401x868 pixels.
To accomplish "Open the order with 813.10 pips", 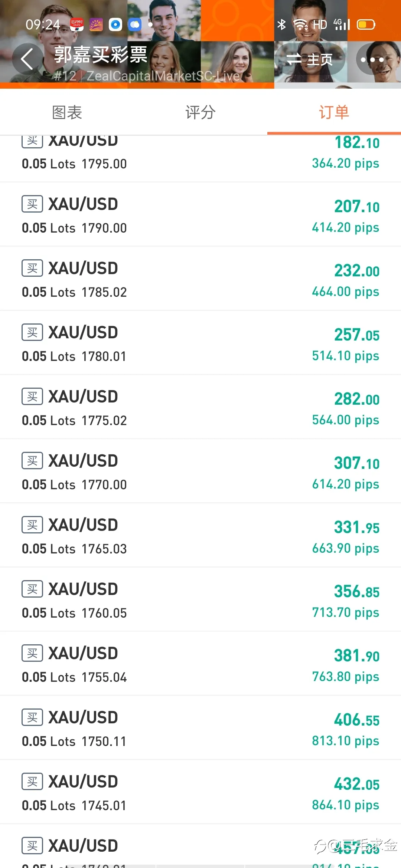I will tap(200, 728).
